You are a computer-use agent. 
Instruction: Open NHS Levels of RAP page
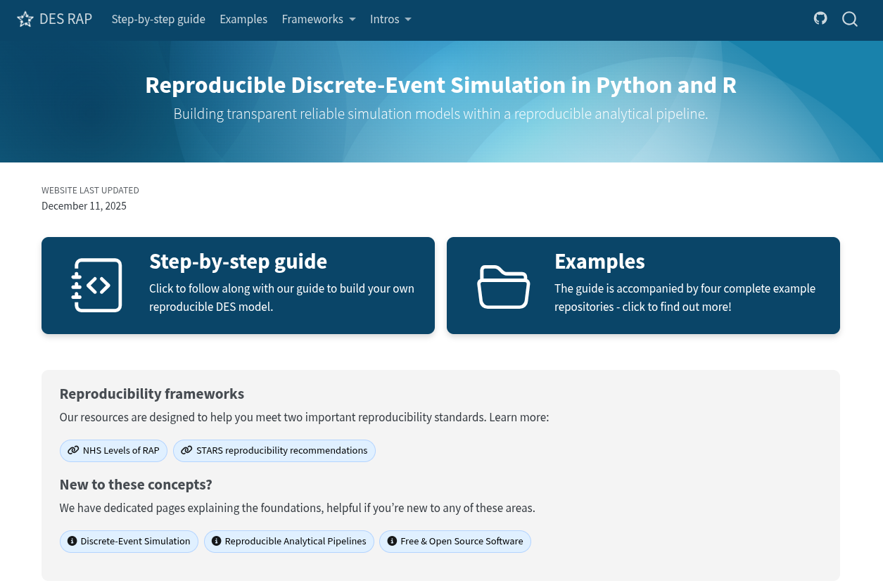pos(113,450)
